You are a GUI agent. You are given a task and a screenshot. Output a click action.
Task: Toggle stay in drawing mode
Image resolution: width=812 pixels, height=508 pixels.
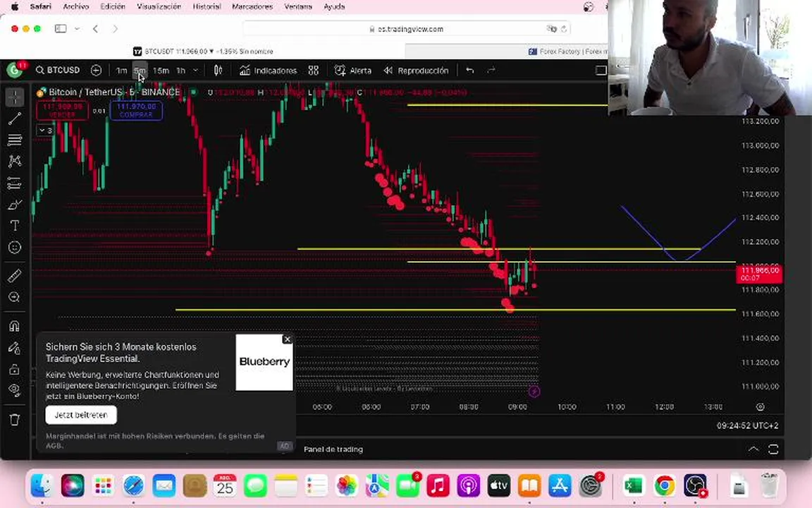tap(15, 348)
